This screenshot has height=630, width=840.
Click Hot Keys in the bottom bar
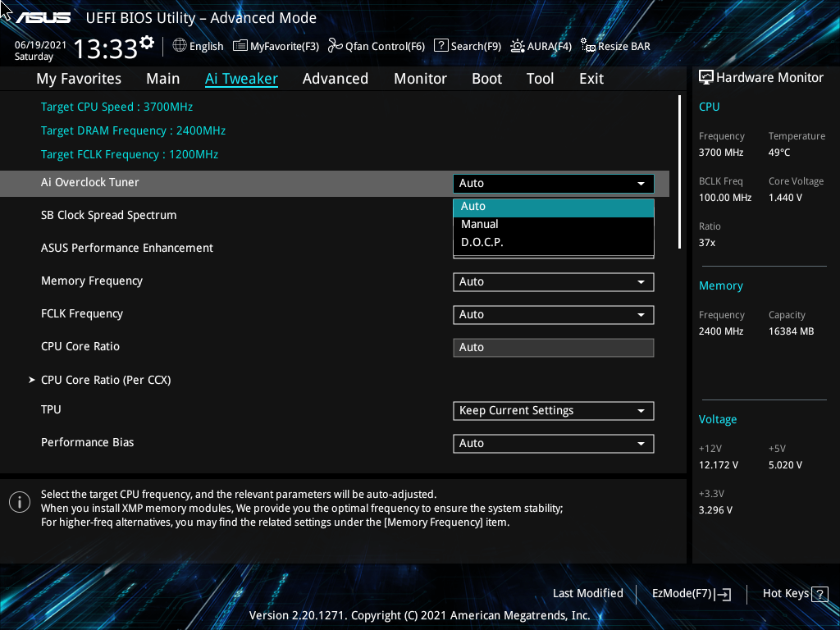point(786,593)
